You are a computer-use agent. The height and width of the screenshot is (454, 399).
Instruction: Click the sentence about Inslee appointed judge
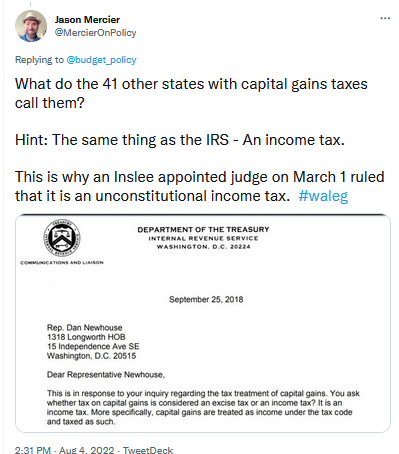(x=199, y=186)
